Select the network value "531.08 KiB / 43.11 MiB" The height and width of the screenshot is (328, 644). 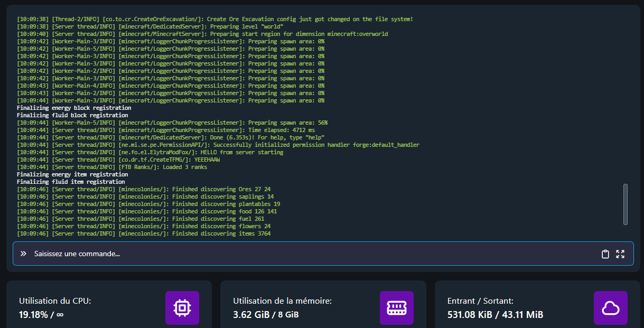click(495, 315)
